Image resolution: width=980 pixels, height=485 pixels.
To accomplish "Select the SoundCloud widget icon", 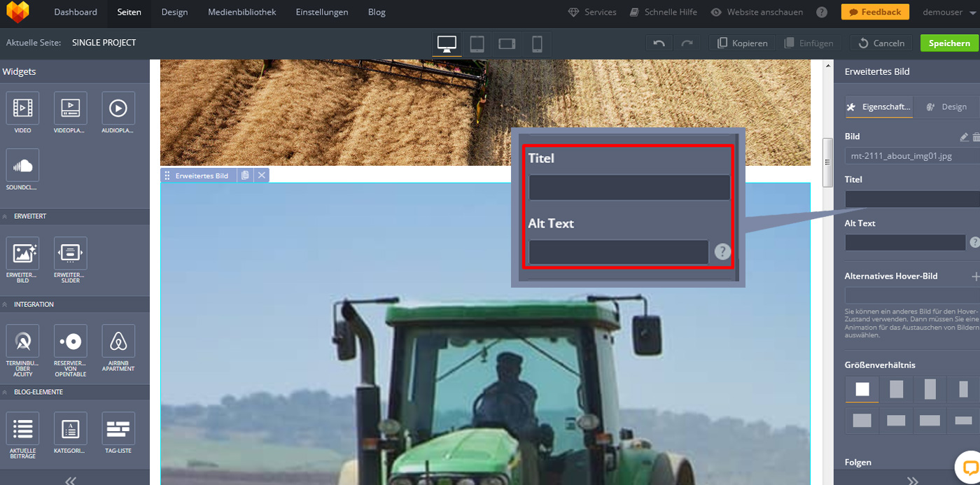I will (x=22, y=165).
